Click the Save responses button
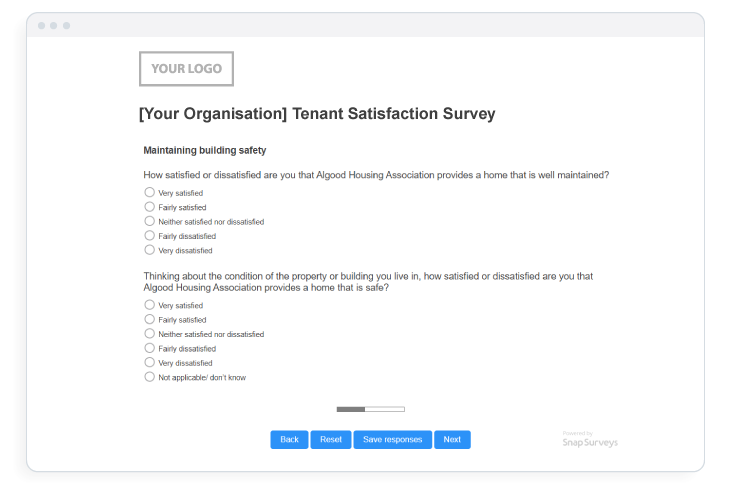 392,440
